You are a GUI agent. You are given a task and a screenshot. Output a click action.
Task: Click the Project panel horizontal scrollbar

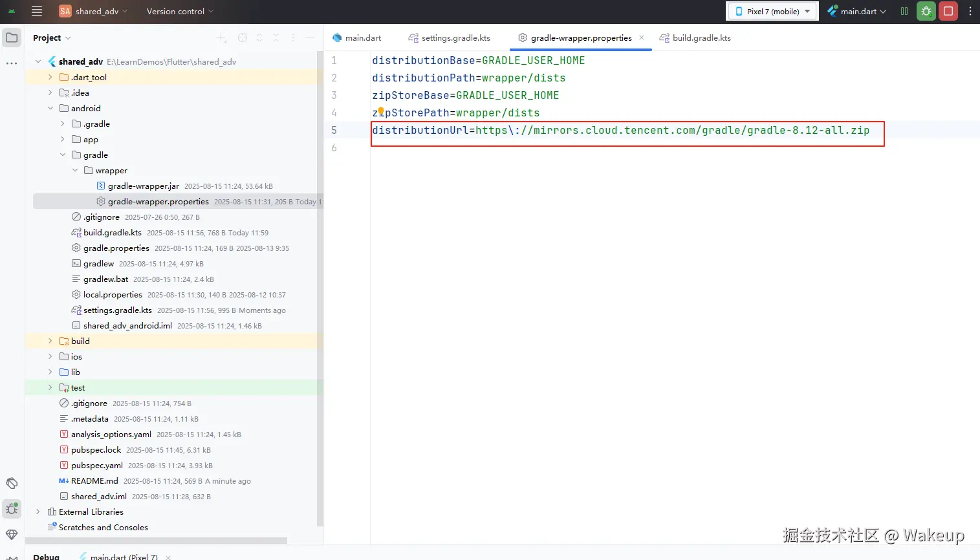(x=157, y=540)
